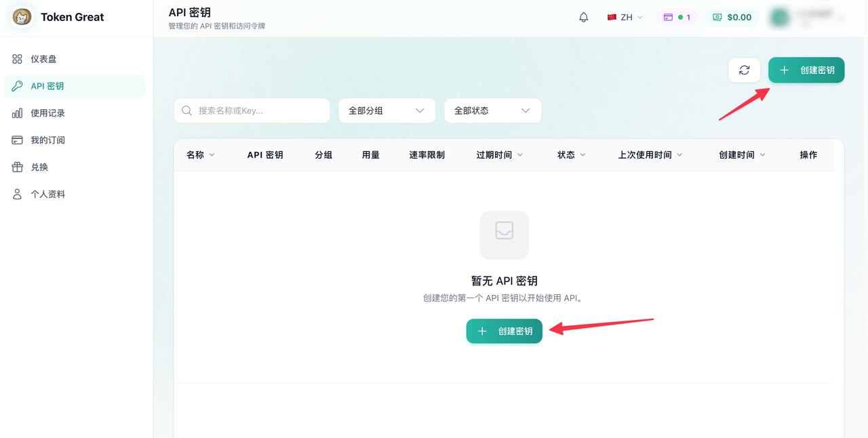Click the top-right 创建密钥 button
The height and width of the screenshot is (438, 868).
coord(806,70)
